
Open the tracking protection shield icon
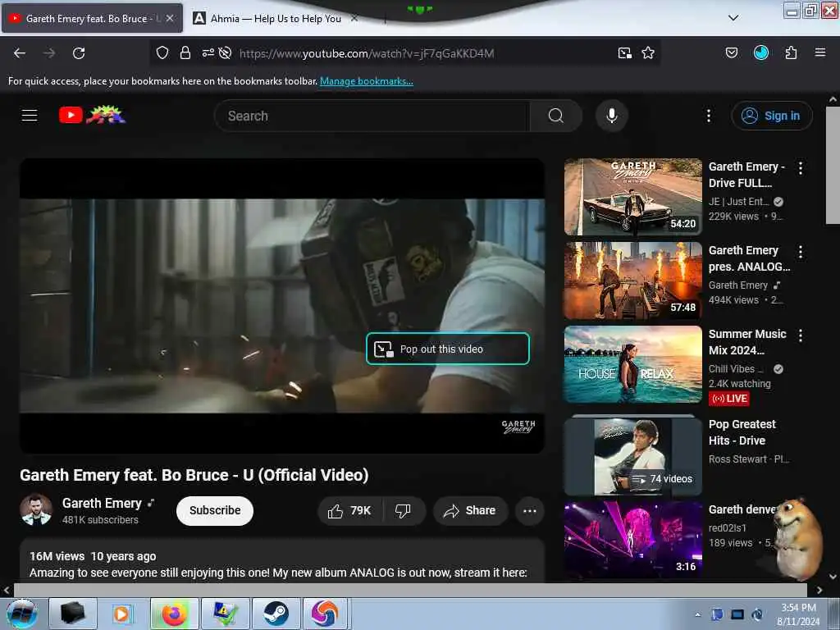click(x=162, y=52)
